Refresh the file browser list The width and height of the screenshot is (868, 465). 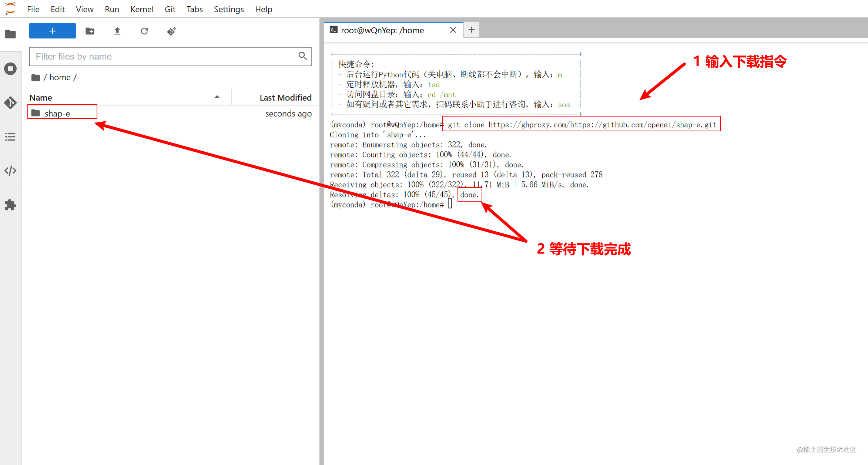(x=144, y=31)
